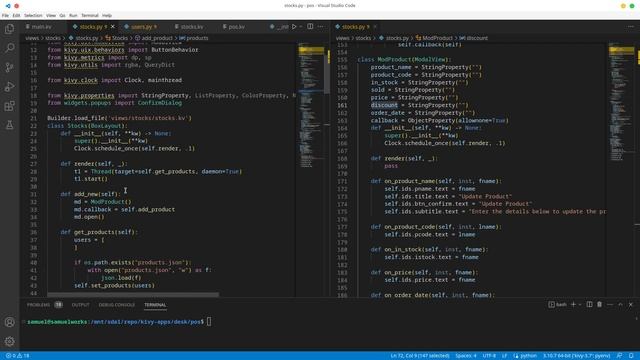The height and width of the screenshot is (360, 640).
Task: Open right editor More Actions ellipsis
Action: pos(631,27)
